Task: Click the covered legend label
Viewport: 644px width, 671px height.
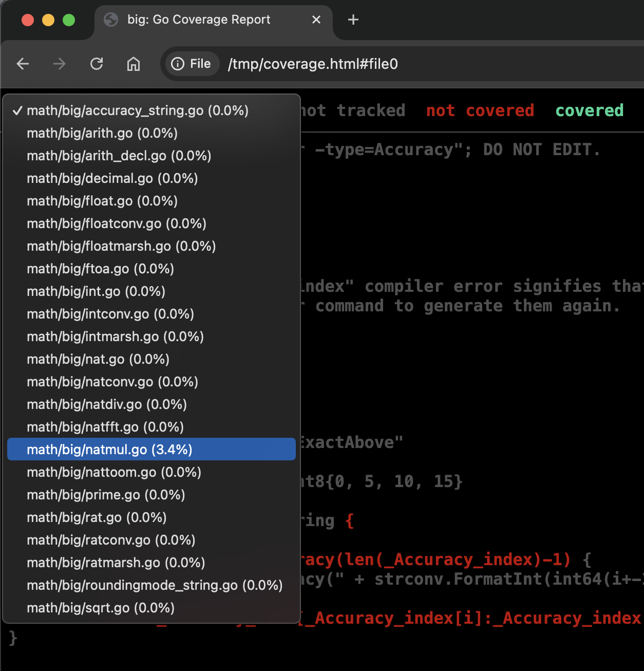Action: [x=589, y=110]
